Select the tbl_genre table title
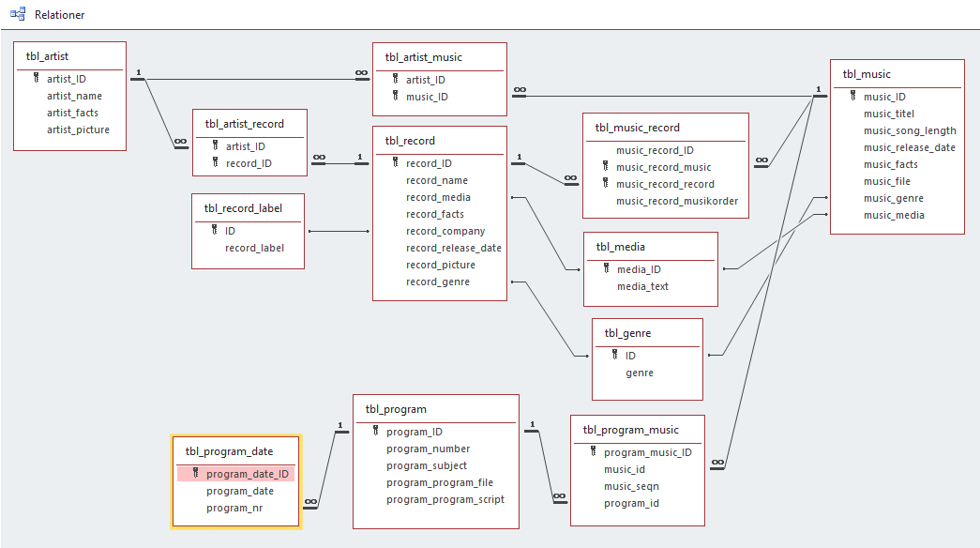Viewport: 980px width, 548px height. click(x=627, y=333)
